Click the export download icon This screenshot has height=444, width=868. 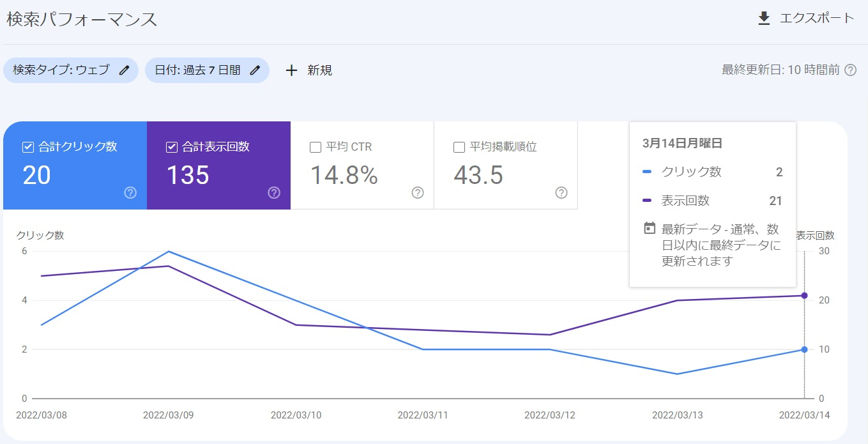click(764, 19)
